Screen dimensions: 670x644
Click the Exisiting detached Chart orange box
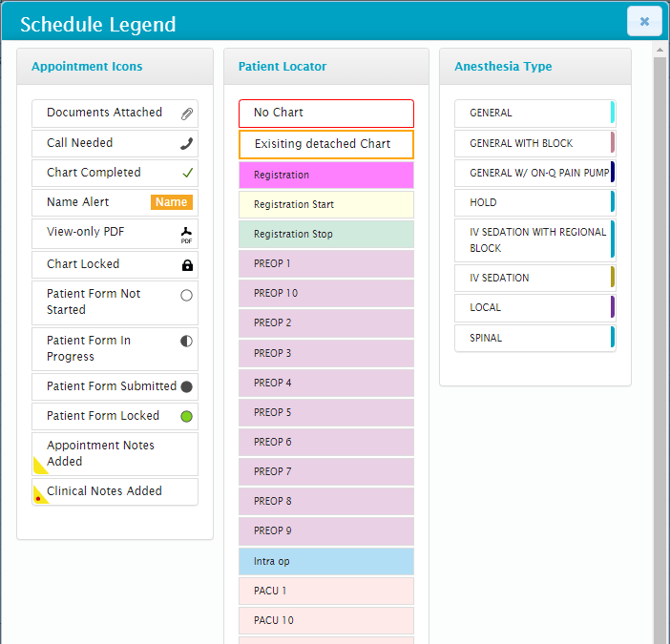(x=325, y=144)
